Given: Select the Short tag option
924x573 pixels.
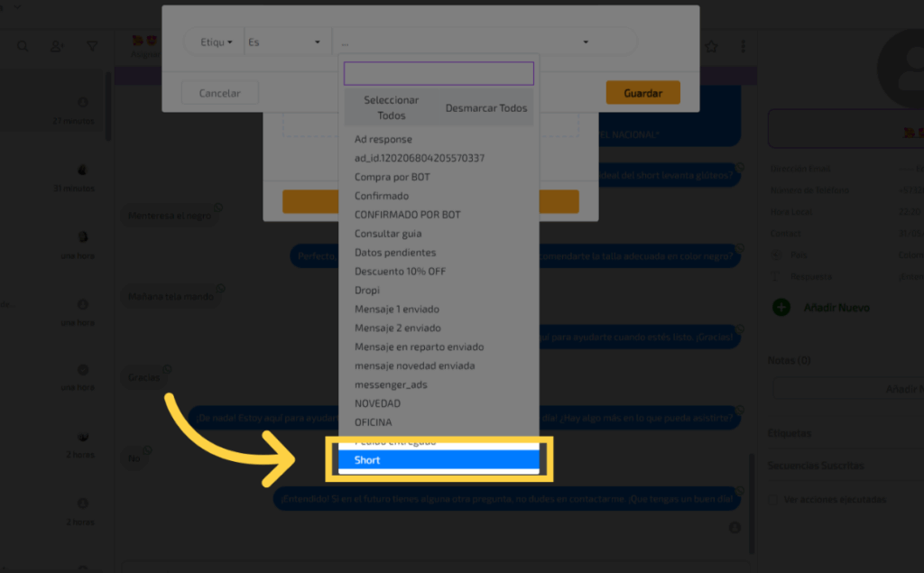Looking at the screenshot, I should pyautogui.click(x=438, y=460).
